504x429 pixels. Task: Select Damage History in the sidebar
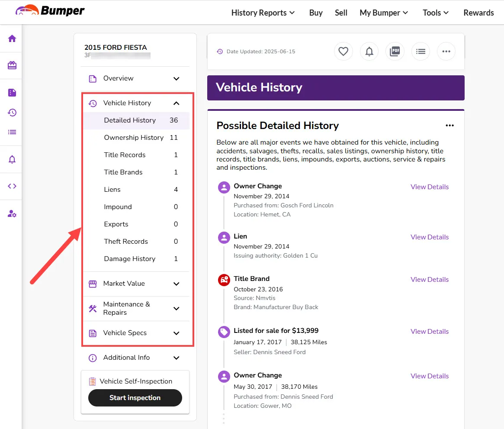[x=129, y=259]
